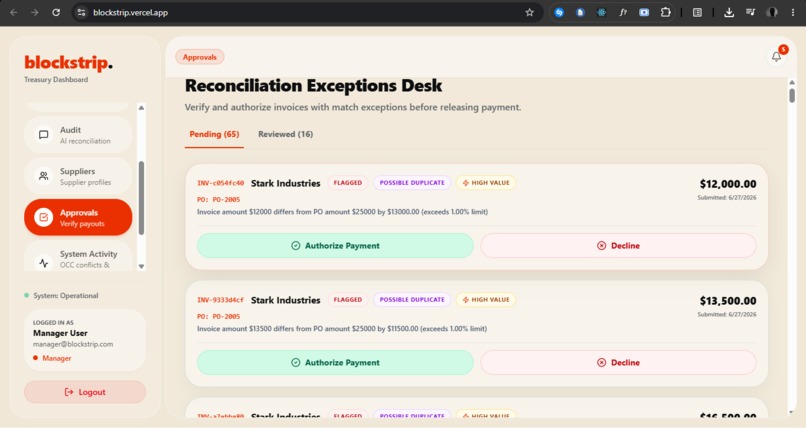This screenshot has height=428, width=806.
Task: Click invoice ID INV-c054fc40
Action: click(x=221, y=183)
